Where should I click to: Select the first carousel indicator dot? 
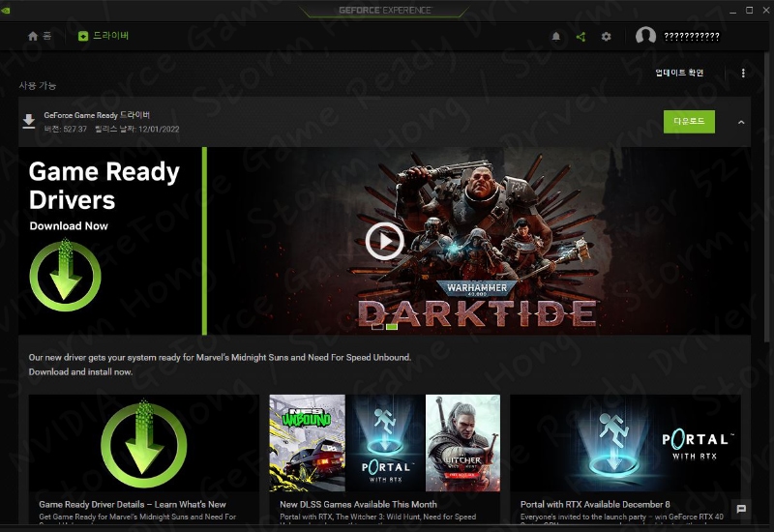coord(377,326)
